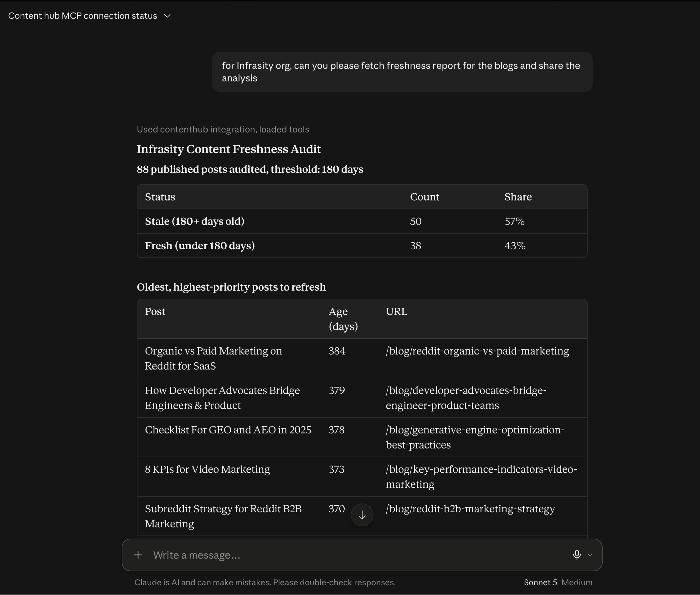Click URL '/blog/developer-advocates-bridge-engineer-product-teams'
The image size is (700, 595).
point(466,398)
